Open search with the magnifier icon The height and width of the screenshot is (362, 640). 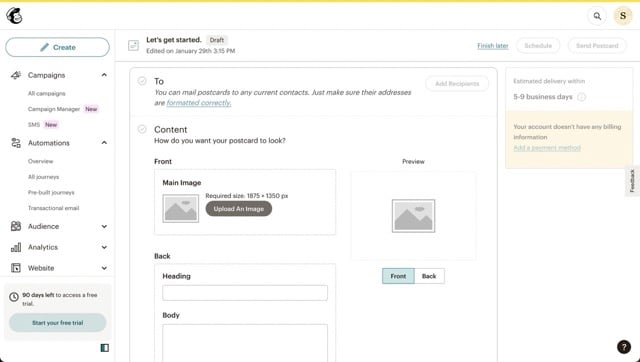597,16
